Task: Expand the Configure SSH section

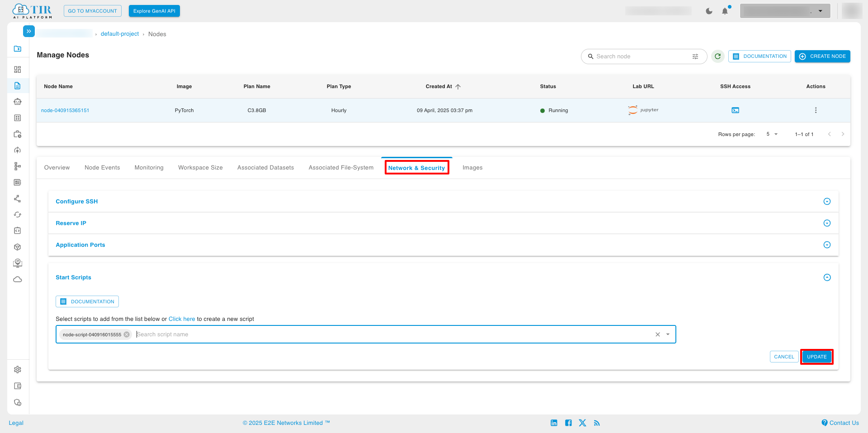Action: tap(827, 202)
